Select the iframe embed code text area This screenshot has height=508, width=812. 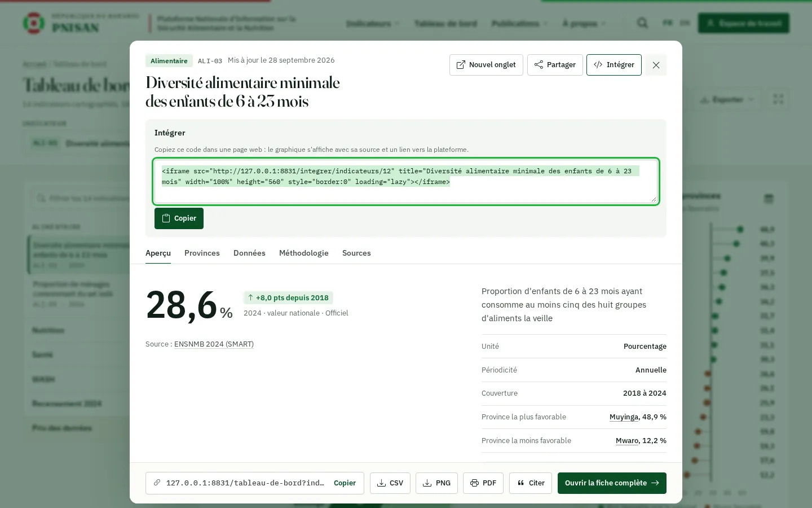(405, 181)
